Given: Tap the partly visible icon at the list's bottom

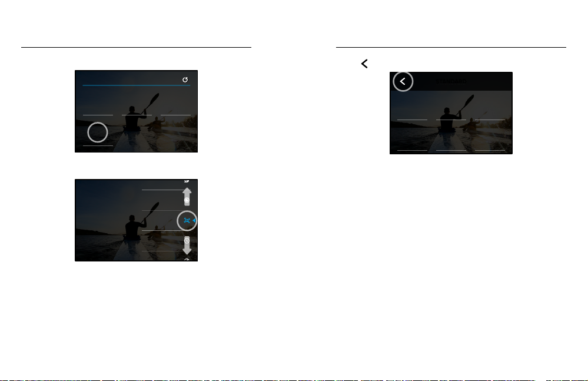Looking at the screenshot, I should coord(187,260).
